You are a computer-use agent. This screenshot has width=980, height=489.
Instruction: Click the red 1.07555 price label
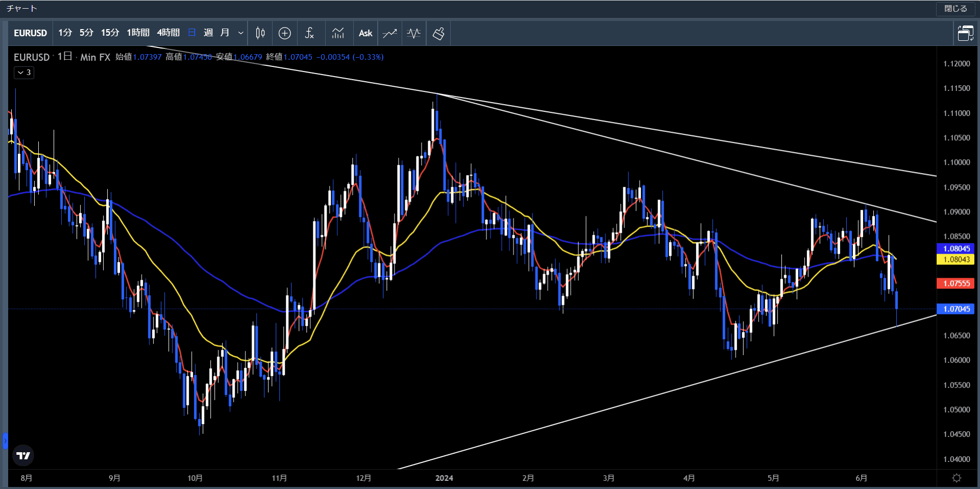point(956,283)
